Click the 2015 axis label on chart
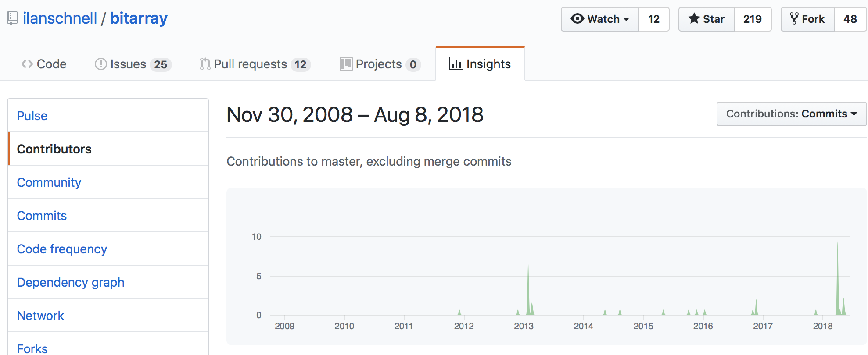 click(x=643, y=326)
